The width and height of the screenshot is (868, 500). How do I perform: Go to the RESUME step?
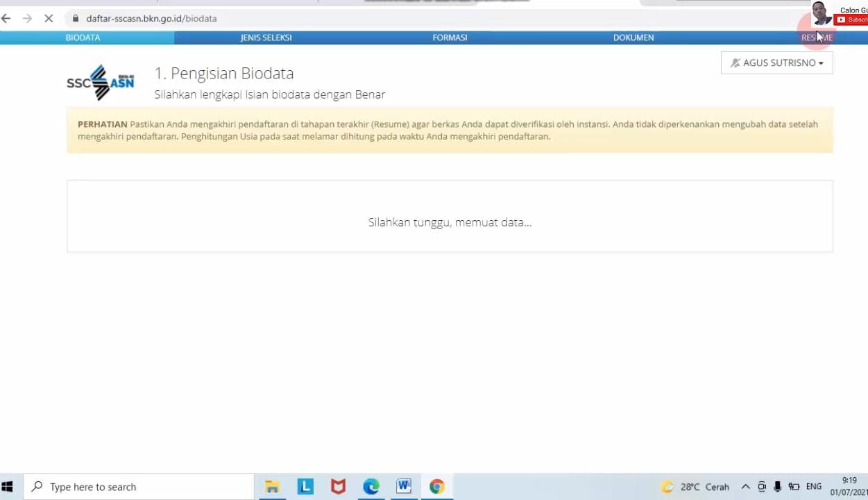(x=817, y=37)
